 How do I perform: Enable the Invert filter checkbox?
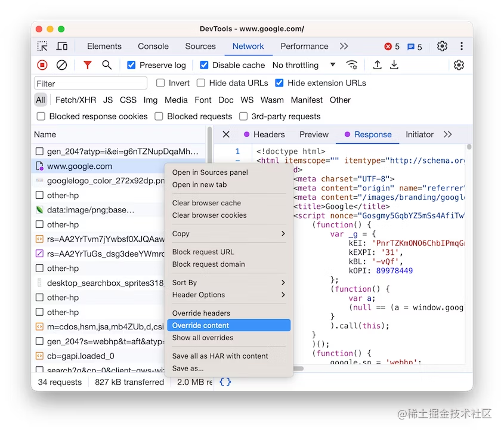coord(160,83)
